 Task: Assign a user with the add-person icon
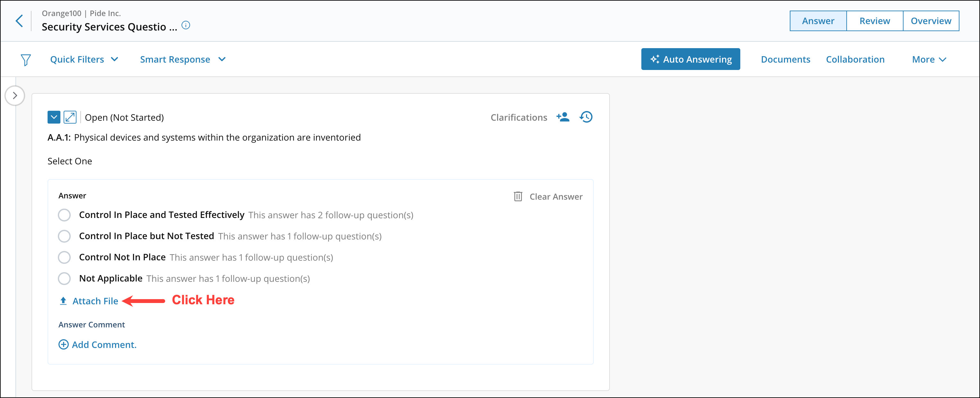(563, 117)
